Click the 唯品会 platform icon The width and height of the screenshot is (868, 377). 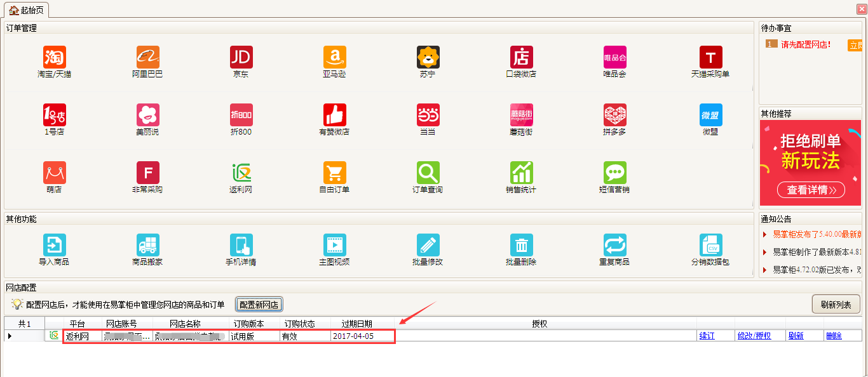[x=614, y=57]
